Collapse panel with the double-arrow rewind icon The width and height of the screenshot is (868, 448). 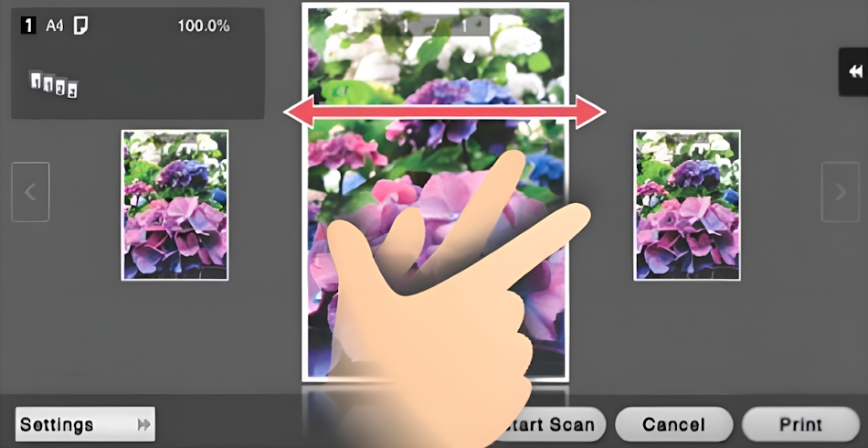click(855, 71)
